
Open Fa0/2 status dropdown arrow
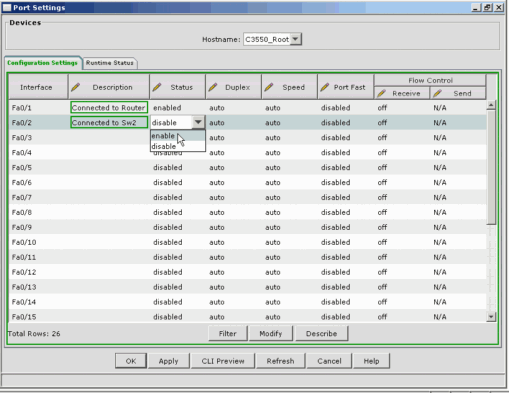198,122
